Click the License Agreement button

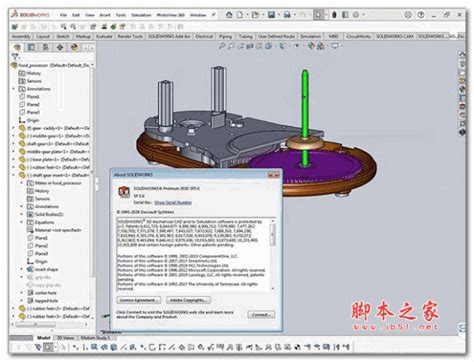coord(139,300)
